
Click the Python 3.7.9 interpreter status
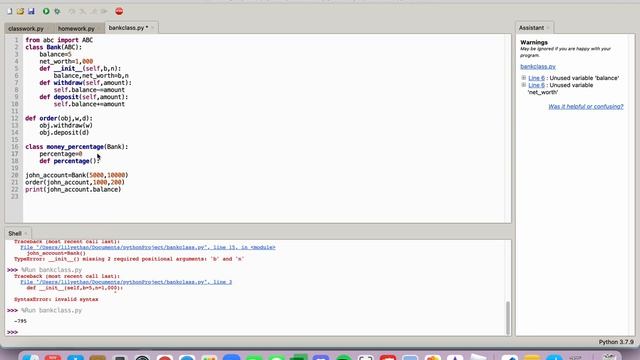(x=616, y=342)
